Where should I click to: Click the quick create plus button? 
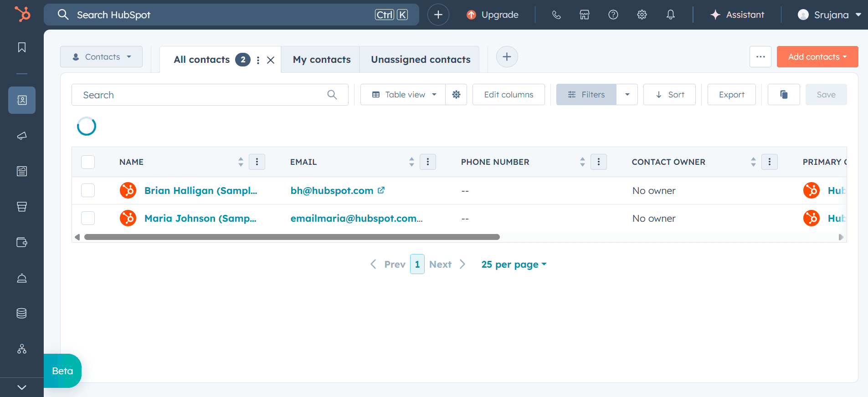point(438,15)
